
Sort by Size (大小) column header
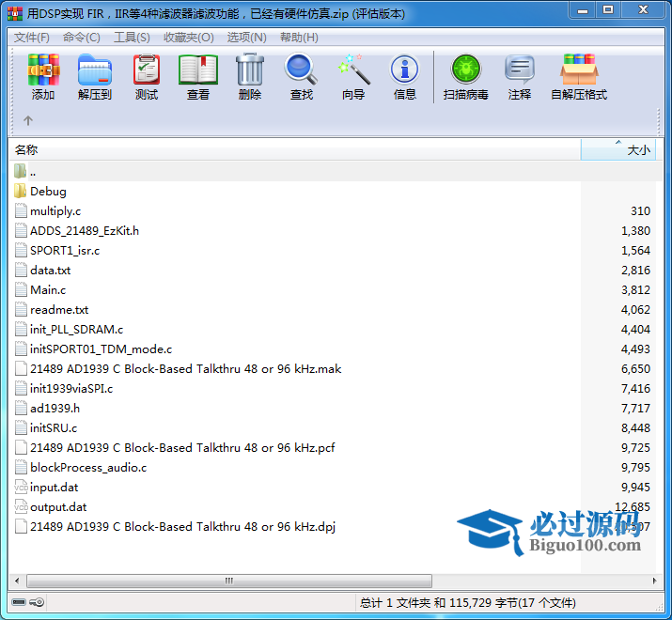tap(618, 150)
